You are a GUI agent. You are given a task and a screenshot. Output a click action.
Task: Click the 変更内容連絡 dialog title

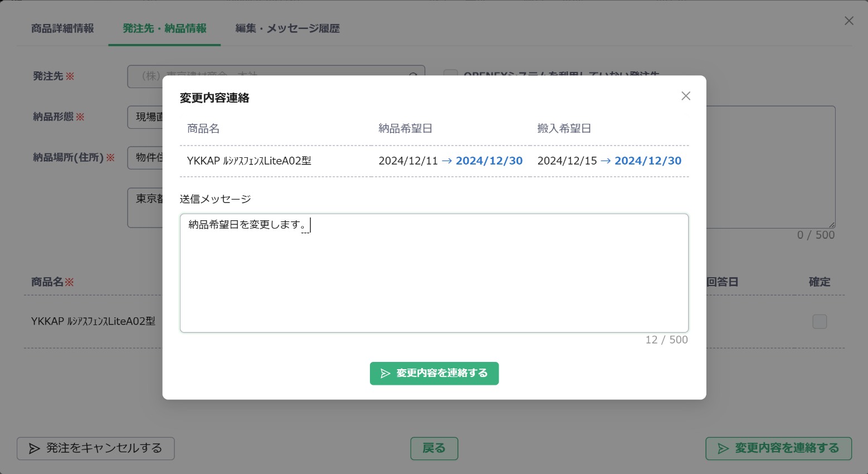click(x=214, y=98)
